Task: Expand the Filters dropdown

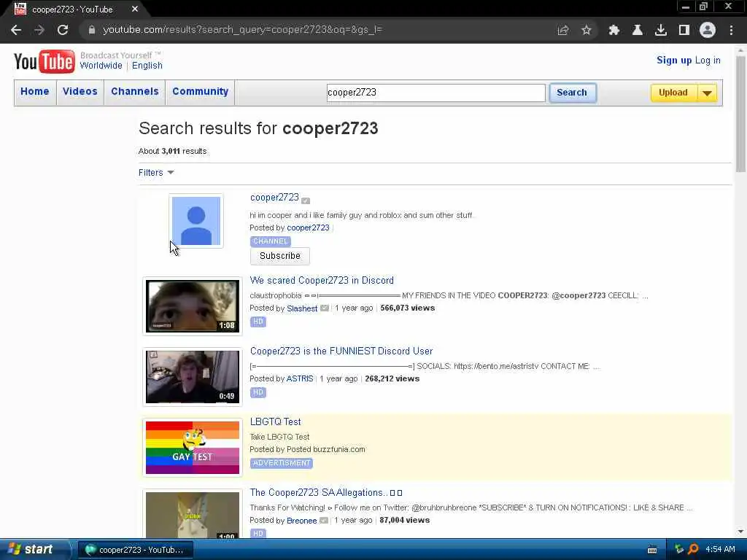Action: 156,172
